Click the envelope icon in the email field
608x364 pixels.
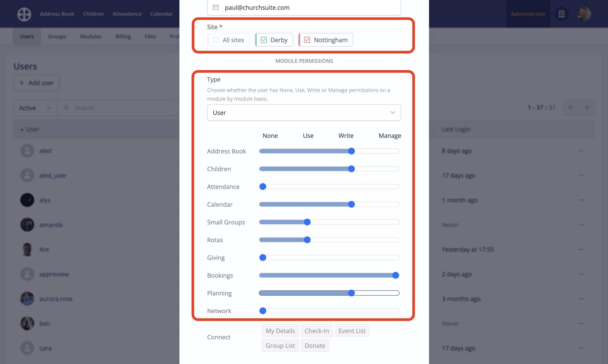point(216,7)
